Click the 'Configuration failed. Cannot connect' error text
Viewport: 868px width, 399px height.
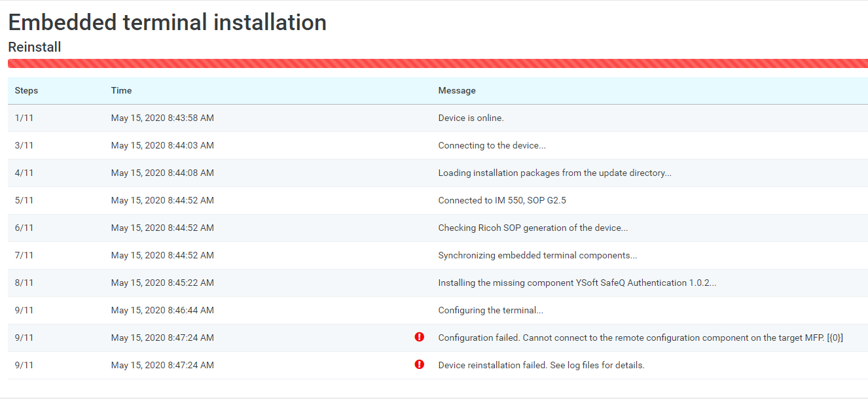click(x=640, y=338)
